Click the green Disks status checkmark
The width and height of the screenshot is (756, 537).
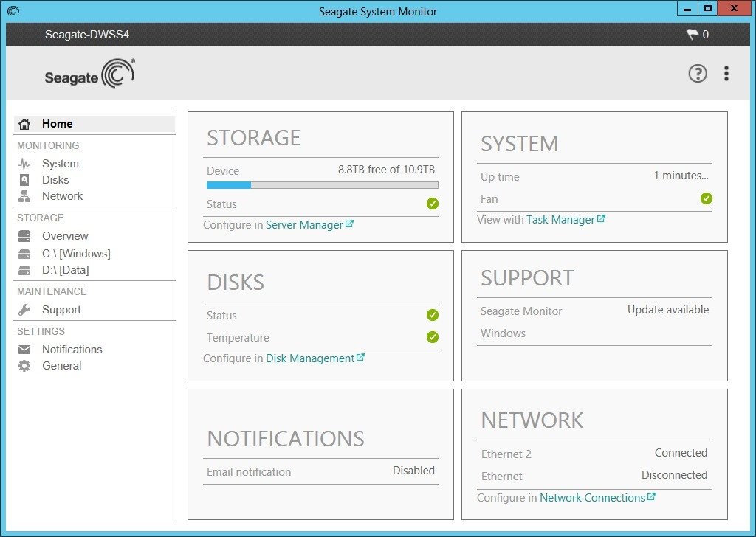tap(433, 315)
